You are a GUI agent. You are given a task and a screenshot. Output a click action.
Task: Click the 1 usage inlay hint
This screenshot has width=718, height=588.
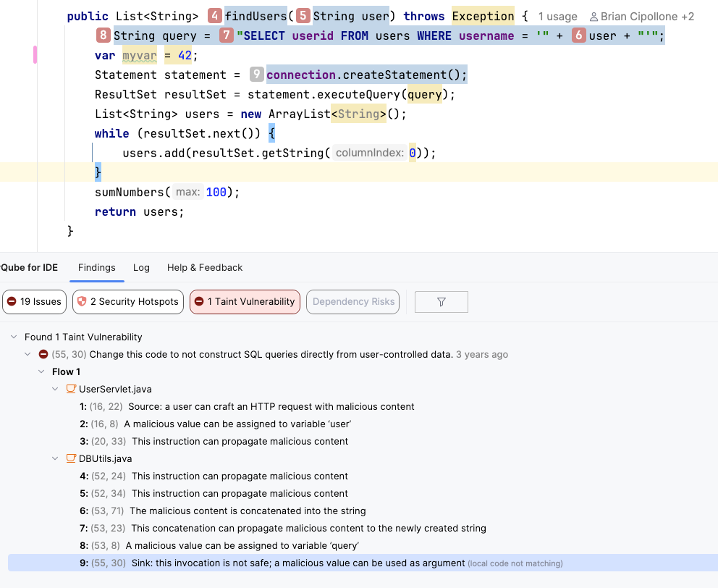click(557, 16)
